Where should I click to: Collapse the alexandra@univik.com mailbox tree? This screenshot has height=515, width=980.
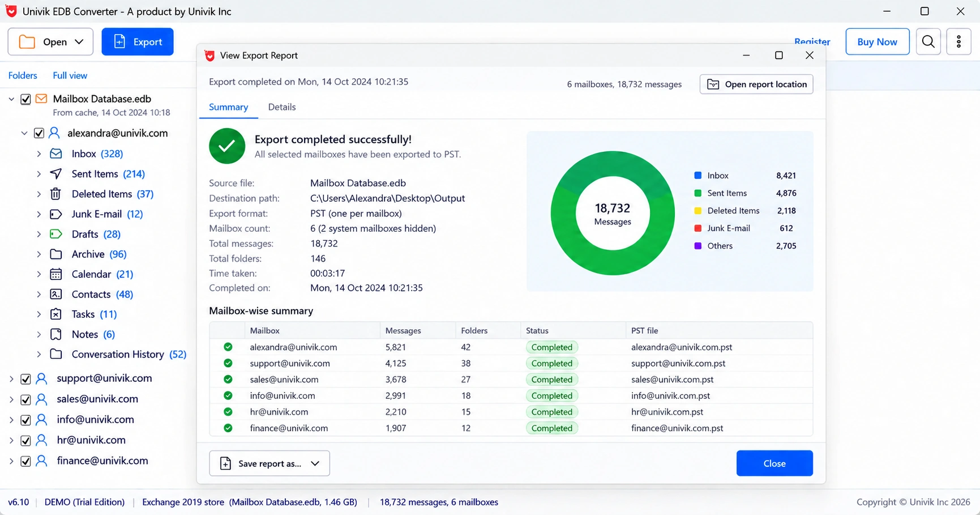[x=24, y=133]
